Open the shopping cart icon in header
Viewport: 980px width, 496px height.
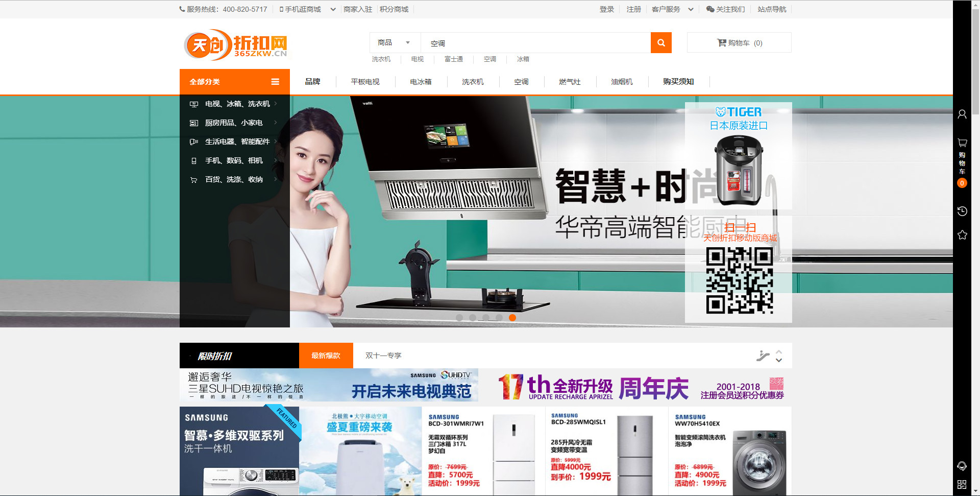coord(721,43)
